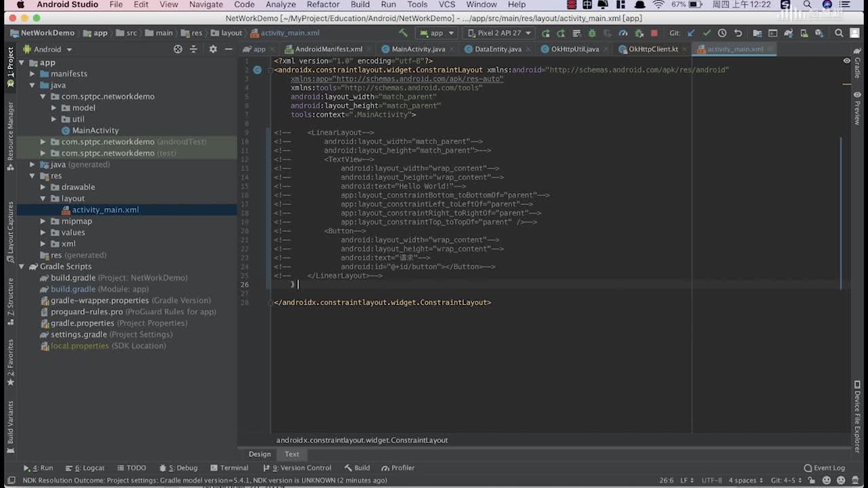Select gradle.properties in project tree
The height and width of the screenshot is (488, 868).
coord(82,323)
